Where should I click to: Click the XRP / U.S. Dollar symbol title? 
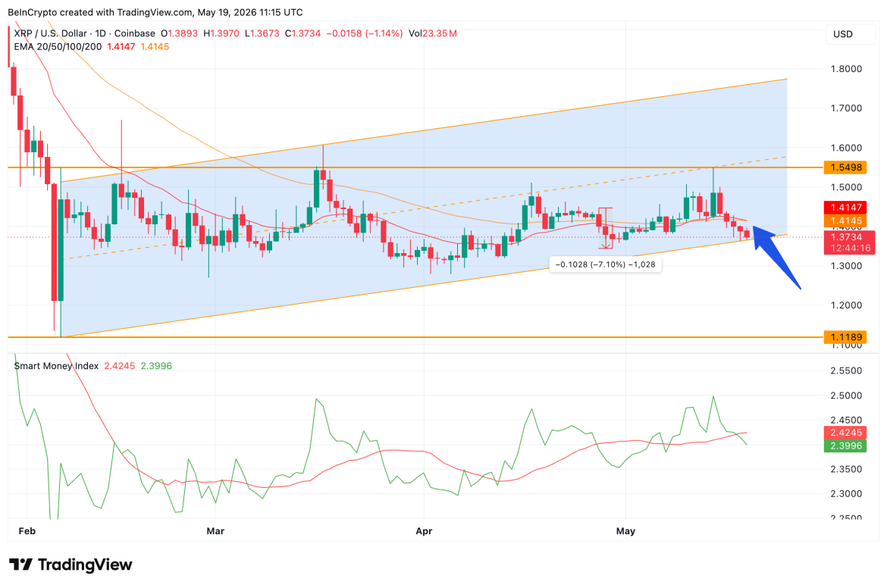(84, 33)
